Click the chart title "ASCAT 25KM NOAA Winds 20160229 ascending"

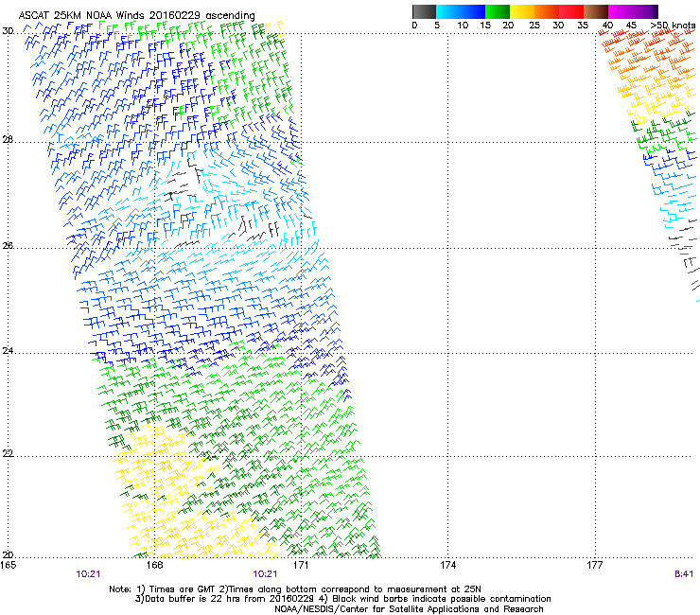136,15
